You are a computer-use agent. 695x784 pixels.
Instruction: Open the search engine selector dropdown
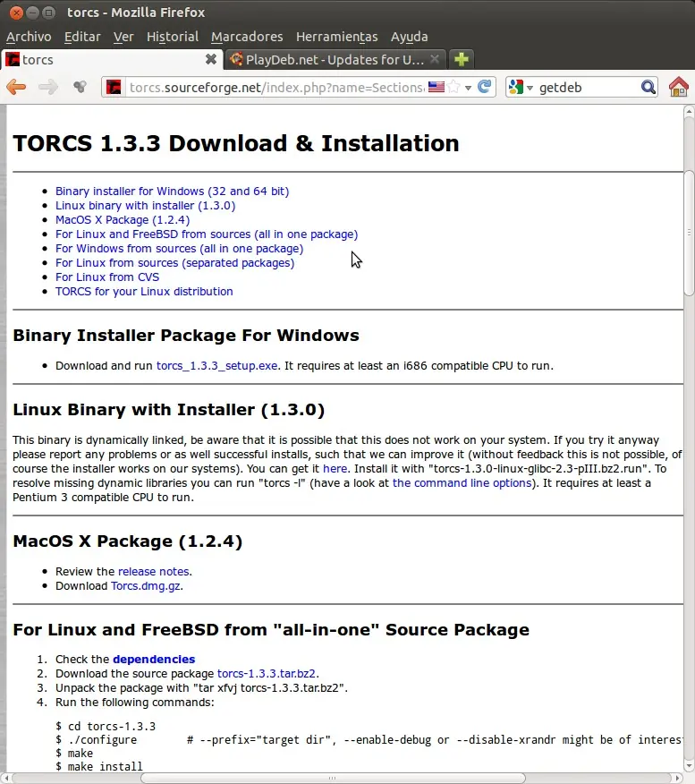530,88
